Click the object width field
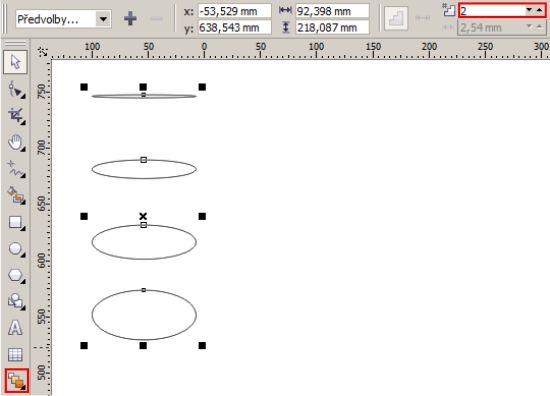 (332, 11)
